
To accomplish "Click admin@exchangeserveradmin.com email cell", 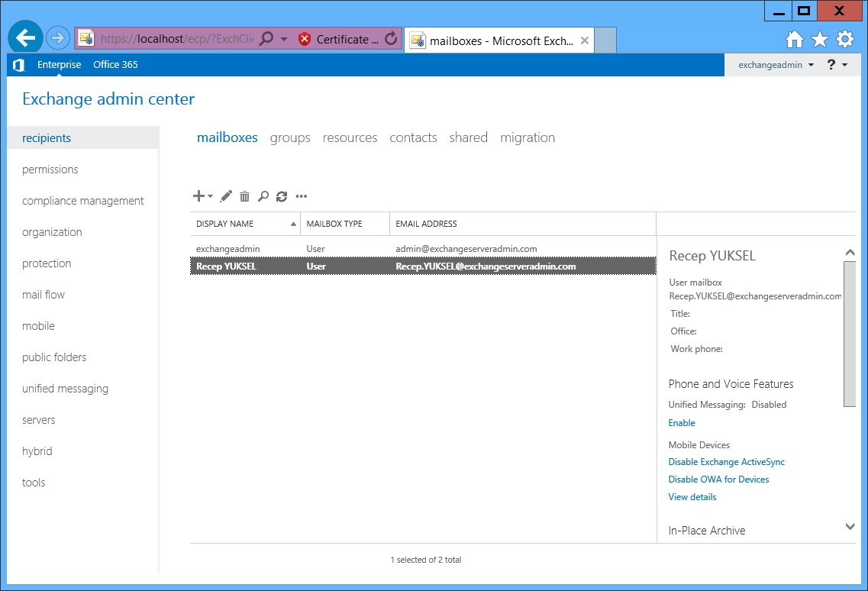I will coord(466,249).
